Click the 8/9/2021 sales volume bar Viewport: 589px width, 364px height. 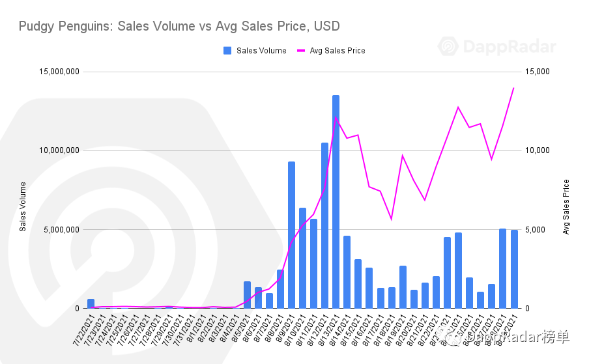(291, 235)
